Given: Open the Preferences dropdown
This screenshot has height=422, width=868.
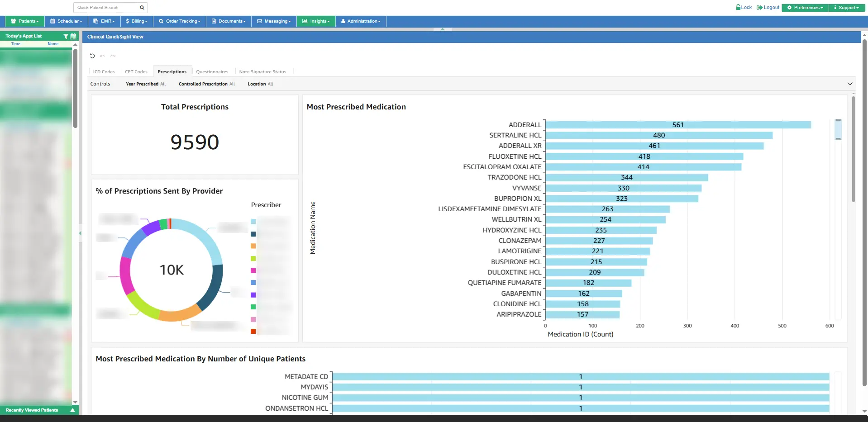Looking at the screenshot, I should tap(805, 8).
